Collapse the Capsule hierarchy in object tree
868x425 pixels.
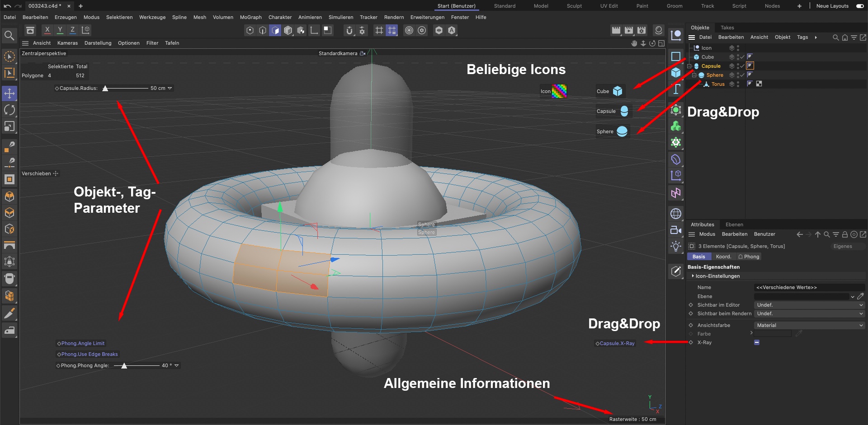coord(689,66)
